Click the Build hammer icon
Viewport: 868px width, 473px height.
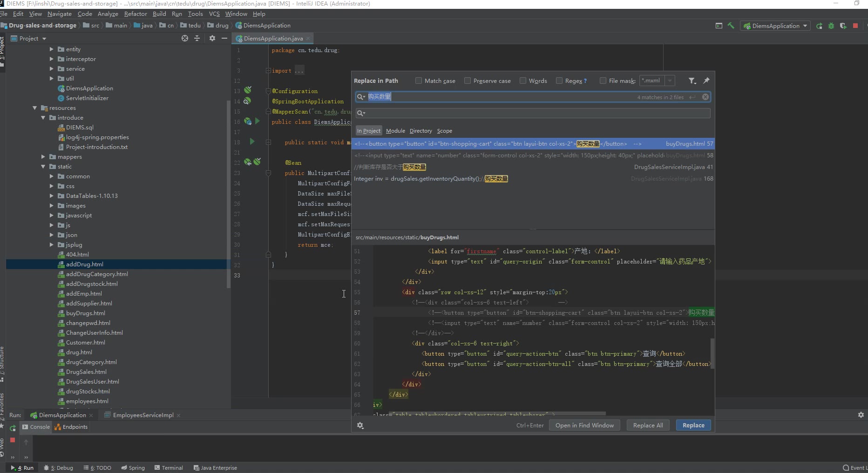point(731,26)
